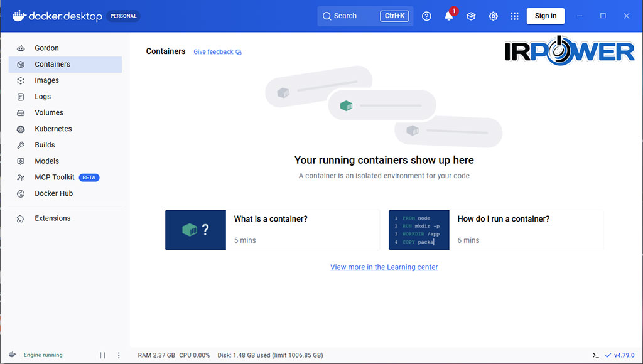The height and width of the screenshot is (364, 643).
Task: Pause the Docker engine
Action: click(x=102, y=355)
